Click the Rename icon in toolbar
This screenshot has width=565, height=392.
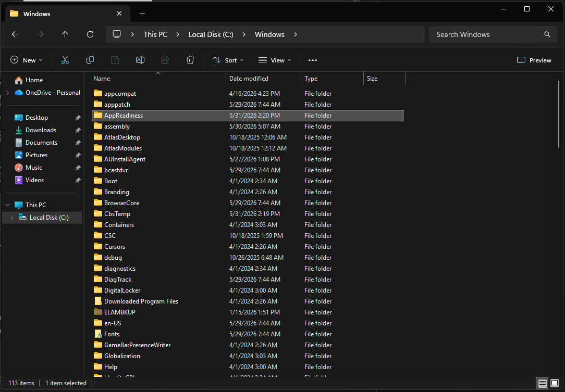(140, 60)
